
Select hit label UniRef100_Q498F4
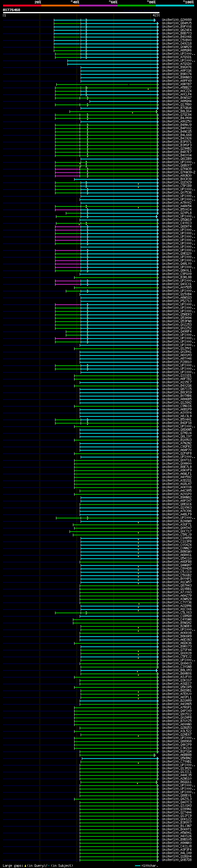(x=177, y=332)
